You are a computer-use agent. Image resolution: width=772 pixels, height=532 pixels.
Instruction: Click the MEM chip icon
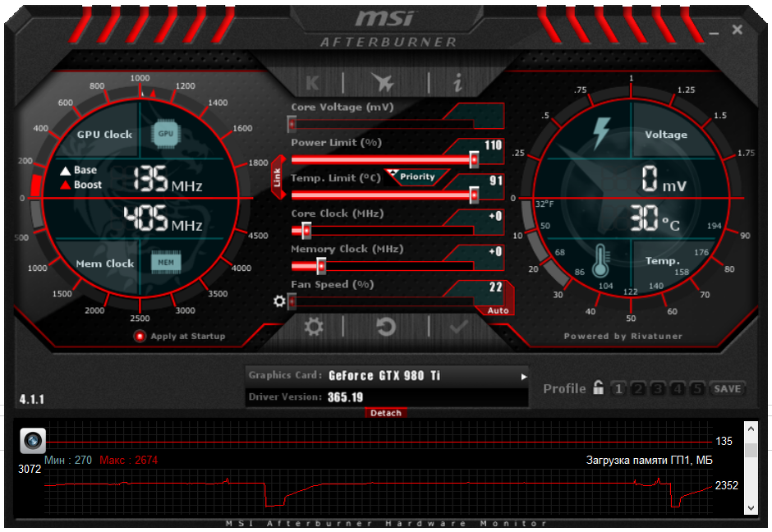(x=166, y=263)
